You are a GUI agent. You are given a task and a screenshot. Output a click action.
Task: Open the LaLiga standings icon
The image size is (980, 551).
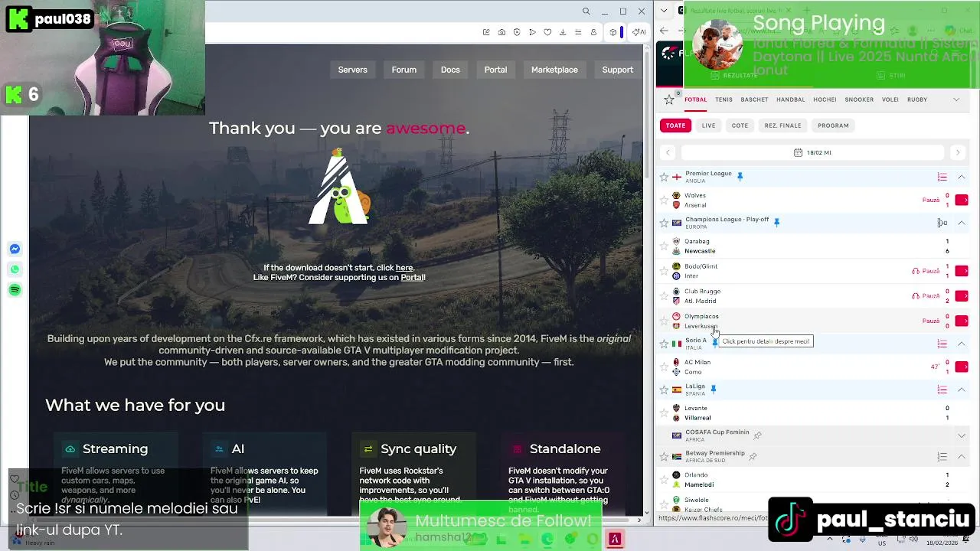coord(942,390)
